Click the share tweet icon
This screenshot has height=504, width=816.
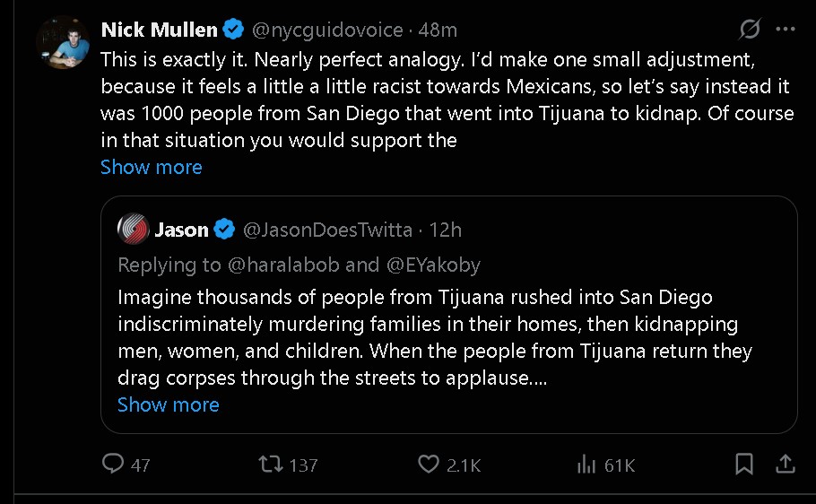785,464
